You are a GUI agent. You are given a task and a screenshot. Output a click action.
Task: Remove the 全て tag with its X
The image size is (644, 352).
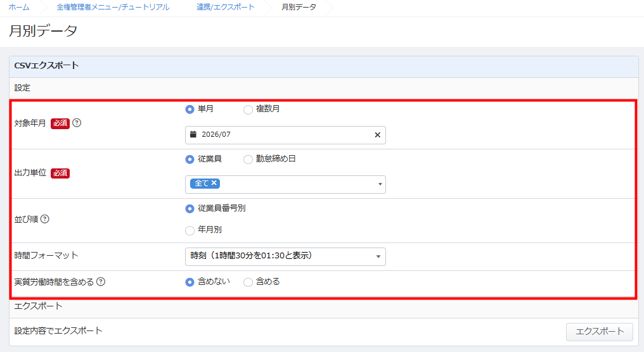(x=214, y=183)
